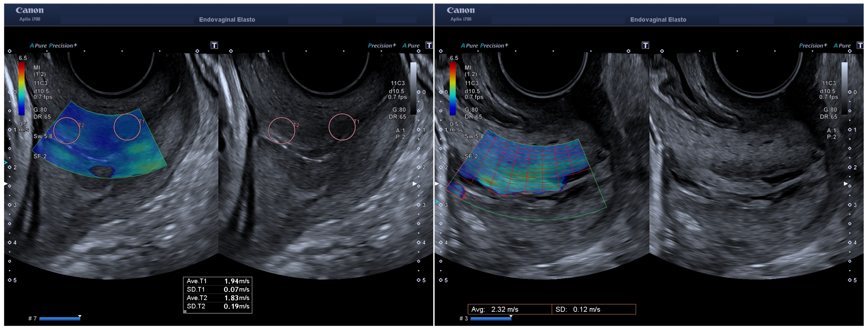Select the T2 ROI circle on the color elastogram
The image size is (868, 330).
point(67,130)
